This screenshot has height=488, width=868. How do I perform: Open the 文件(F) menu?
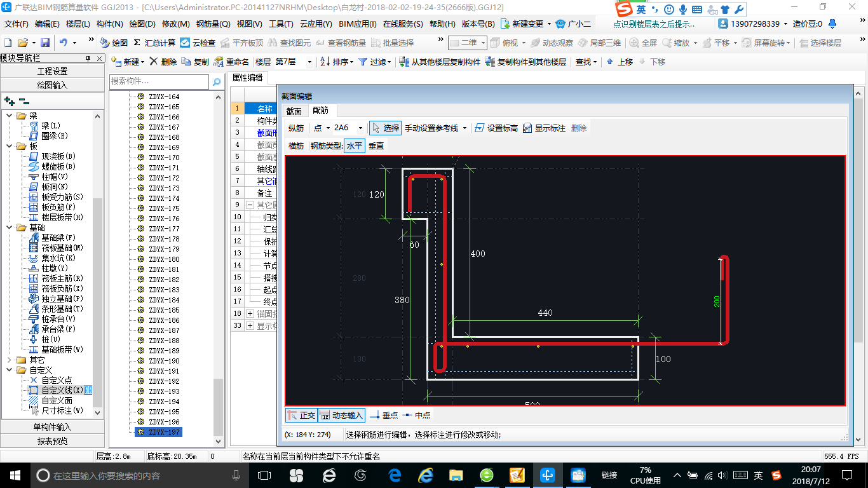[16, 24]
